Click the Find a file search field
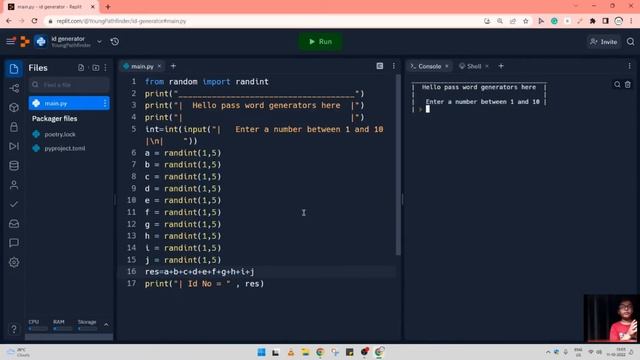The width and height of the screenshot is (640, 360). tap(69, 85)
